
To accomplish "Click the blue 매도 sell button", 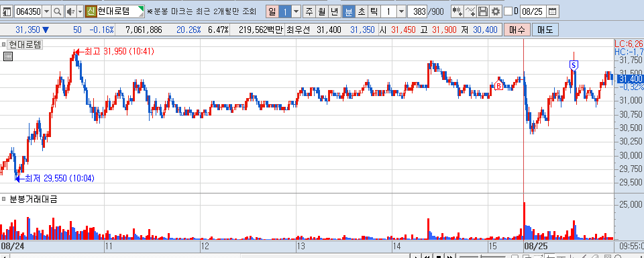I will [x=545, y=30].
